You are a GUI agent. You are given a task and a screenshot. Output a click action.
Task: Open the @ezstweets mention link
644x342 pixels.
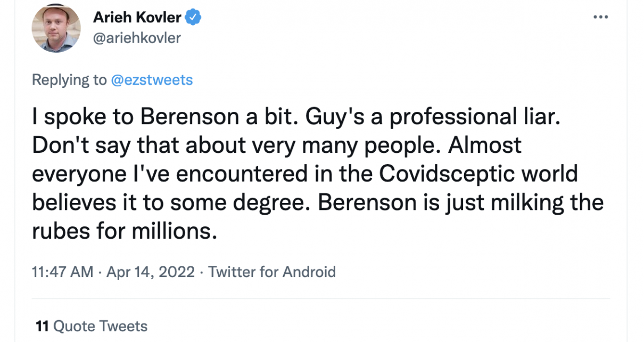click(152, 80)
